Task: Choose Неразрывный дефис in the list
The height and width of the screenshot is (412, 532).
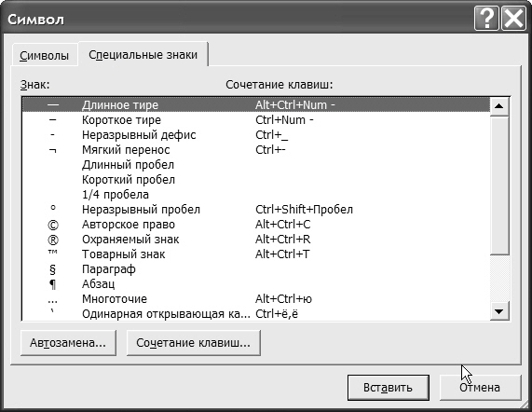Action: point(256,135)
